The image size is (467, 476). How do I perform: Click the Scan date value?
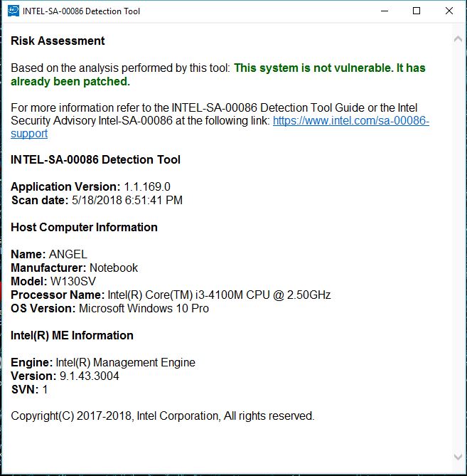127,201
